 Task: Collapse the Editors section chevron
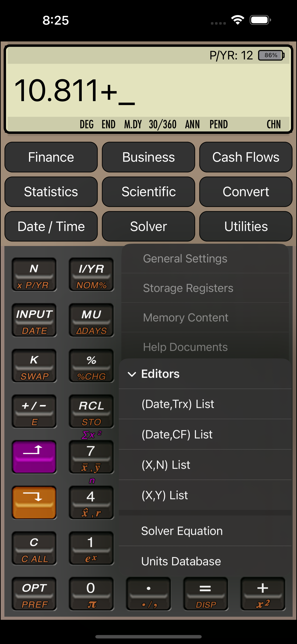(132, 374)
